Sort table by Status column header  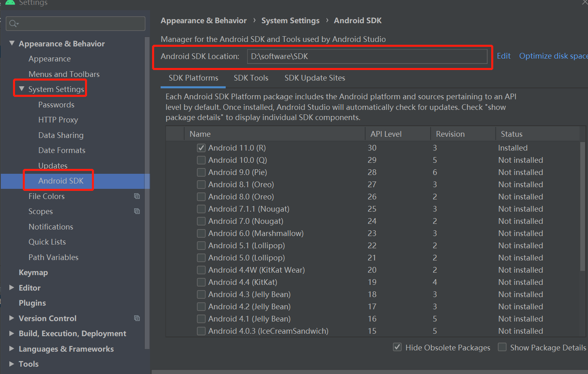pyautogui.click(x=538, y=134)
